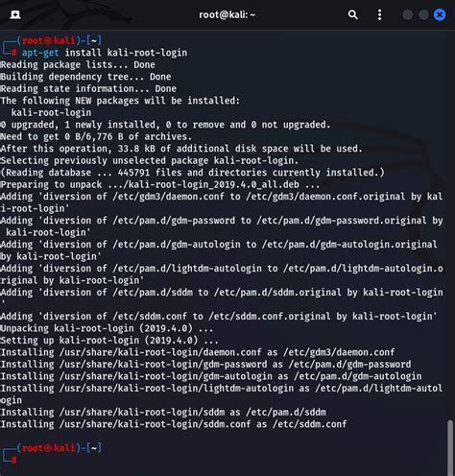Click diversion line for /etc/sddm.conf
Image resolution: width=455 pixels, height=476 pixels.
tap(219, 317)
